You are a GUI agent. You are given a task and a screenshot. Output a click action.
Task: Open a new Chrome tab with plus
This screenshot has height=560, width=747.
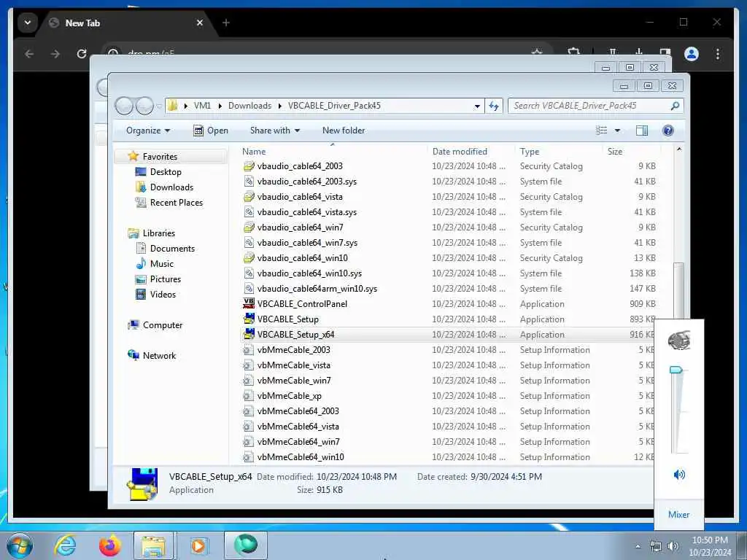click(x=226, y=23)
